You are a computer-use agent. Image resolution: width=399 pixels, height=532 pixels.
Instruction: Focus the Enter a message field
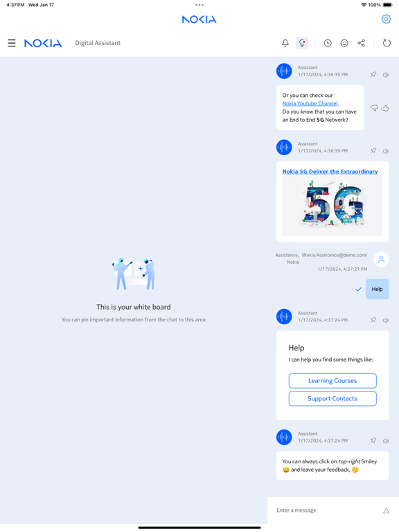[326, 511]
